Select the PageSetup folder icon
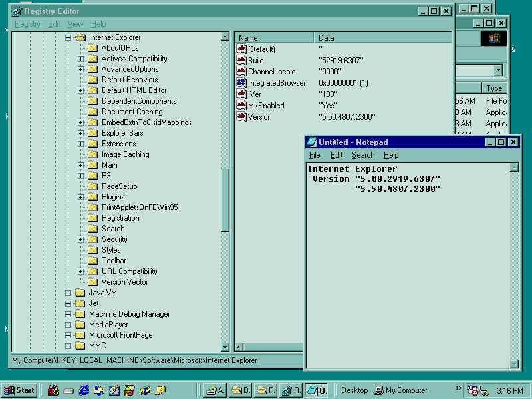532x399 pixels. (x=92, y=186)
